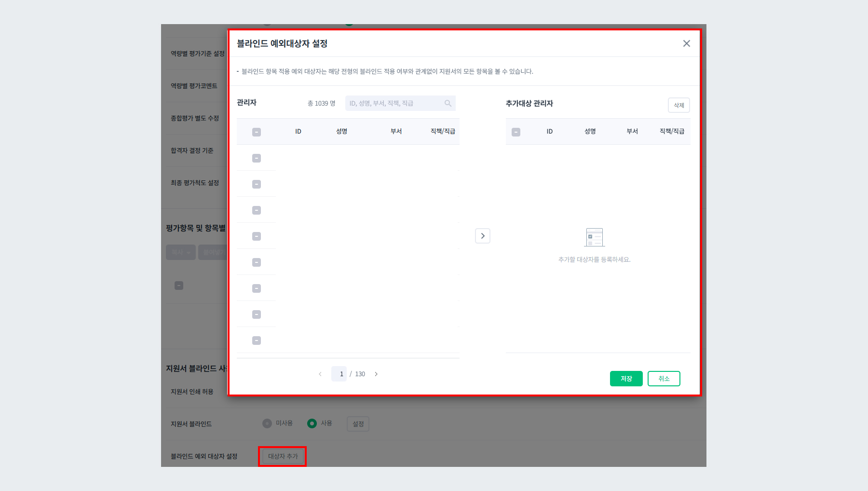Select the 사용 radio button
Screen dimensions: 868x491
312,423
